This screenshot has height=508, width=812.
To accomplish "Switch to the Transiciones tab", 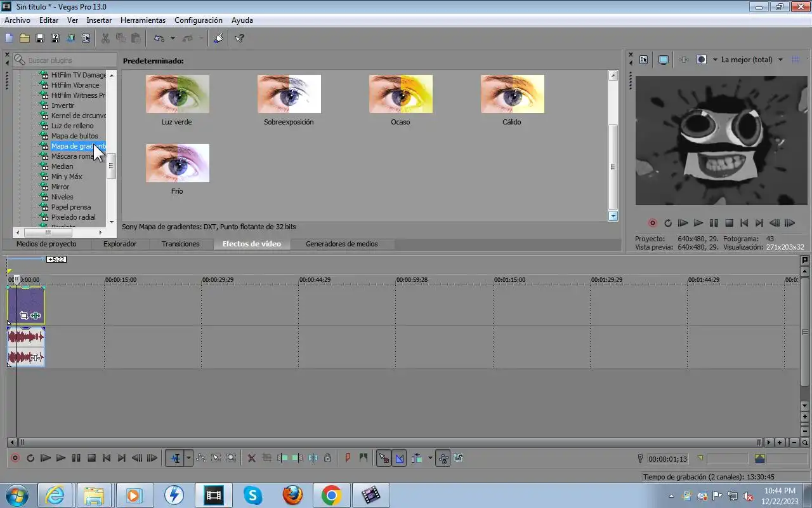I will tap(181, 244).
